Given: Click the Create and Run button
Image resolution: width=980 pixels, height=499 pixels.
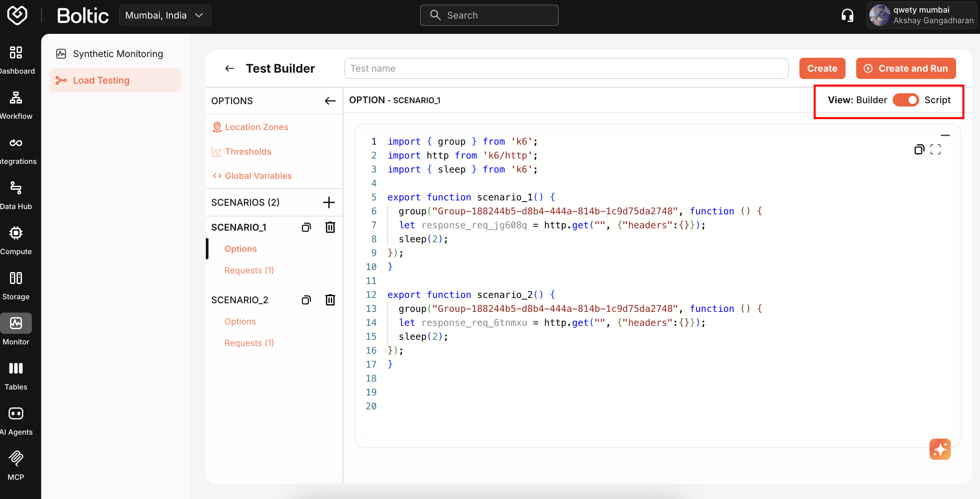Looking at the screenshot, I should tap(906, 68).
